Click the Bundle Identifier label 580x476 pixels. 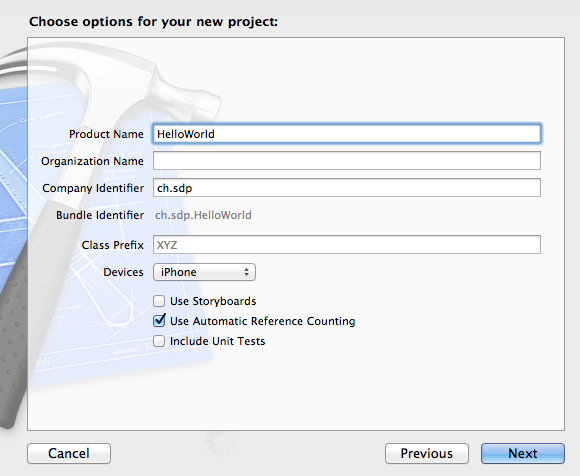(x=100, y=215)
